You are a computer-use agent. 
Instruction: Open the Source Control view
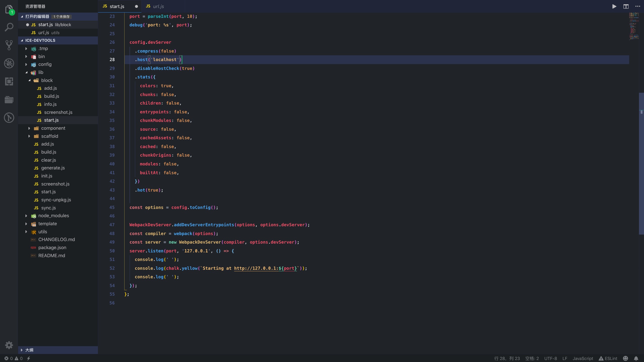(x=9, y=45)
